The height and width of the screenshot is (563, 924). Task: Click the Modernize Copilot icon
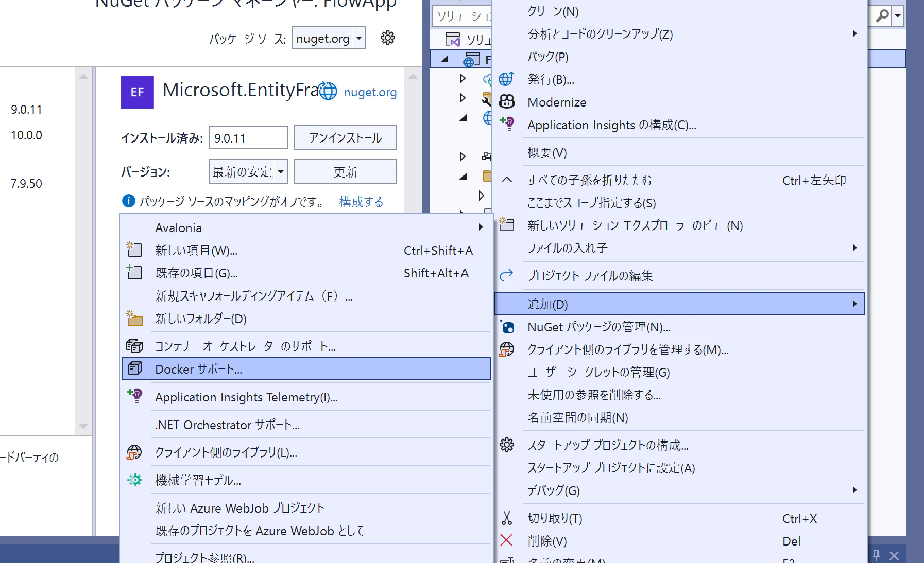point(507,101)
